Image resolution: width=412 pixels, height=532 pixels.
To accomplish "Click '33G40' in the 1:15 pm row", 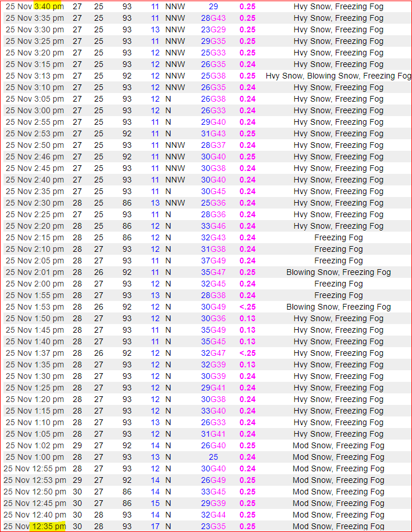I will (213, 411).
